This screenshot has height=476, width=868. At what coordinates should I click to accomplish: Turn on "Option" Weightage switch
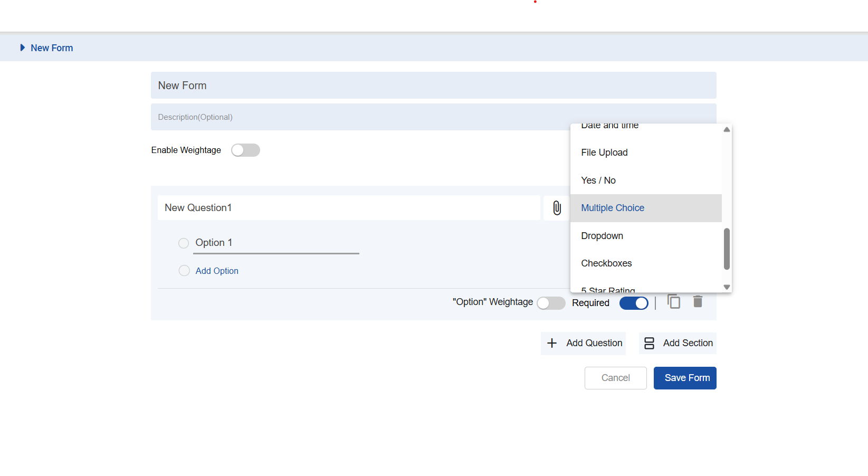pos(551,303)
